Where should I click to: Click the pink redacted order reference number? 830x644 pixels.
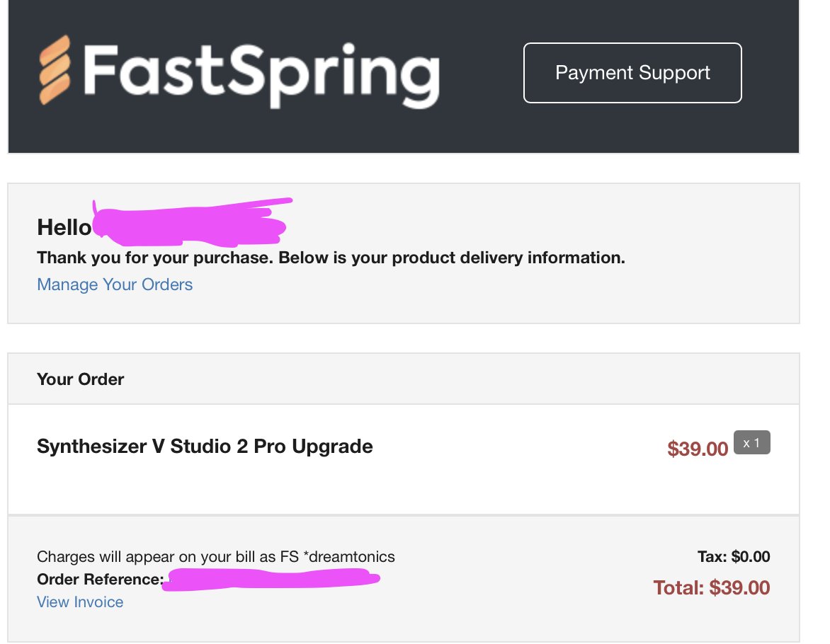click(270, 580)
